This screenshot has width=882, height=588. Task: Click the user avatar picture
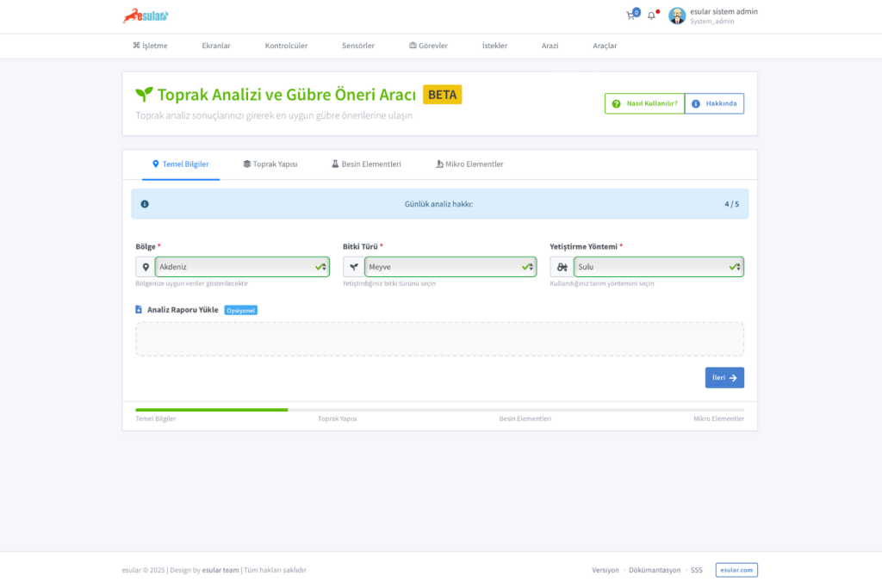tap(677, 15)
